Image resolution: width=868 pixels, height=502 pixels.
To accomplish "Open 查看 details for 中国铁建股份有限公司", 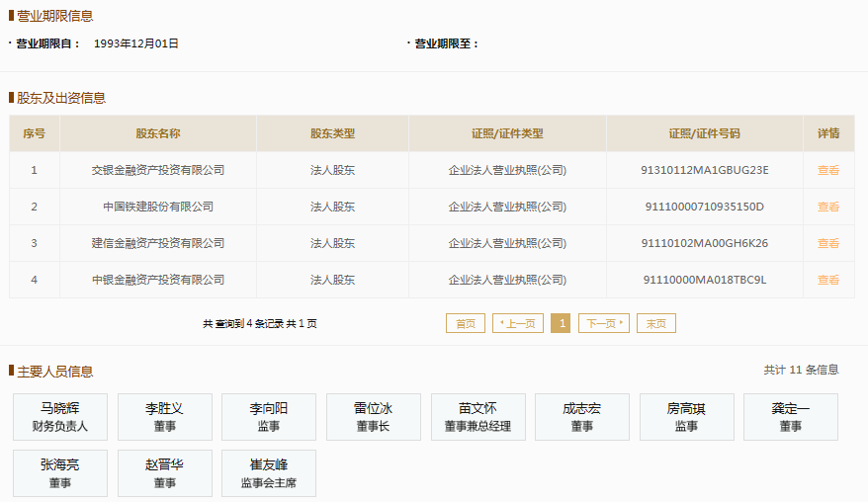I will coord(828,207).
